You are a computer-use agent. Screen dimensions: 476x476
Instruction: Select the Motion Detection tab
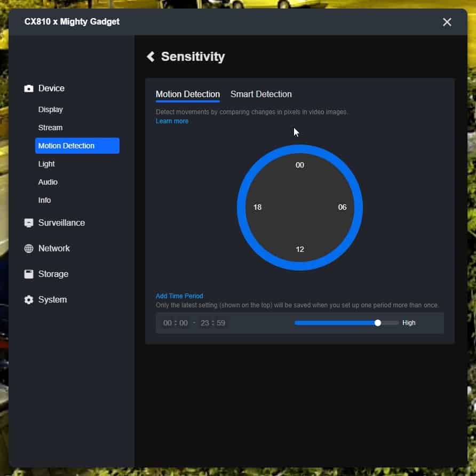click(187, 94)
